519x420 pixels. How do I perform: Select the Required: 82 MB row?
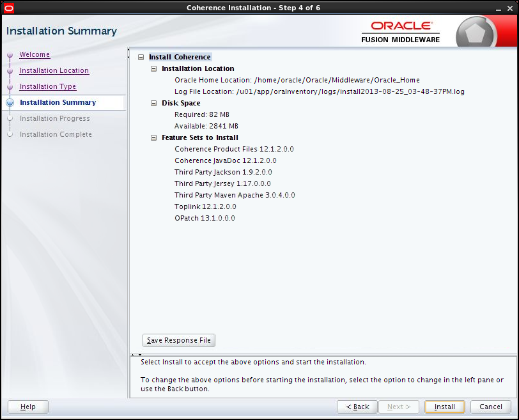click(202, 114)
